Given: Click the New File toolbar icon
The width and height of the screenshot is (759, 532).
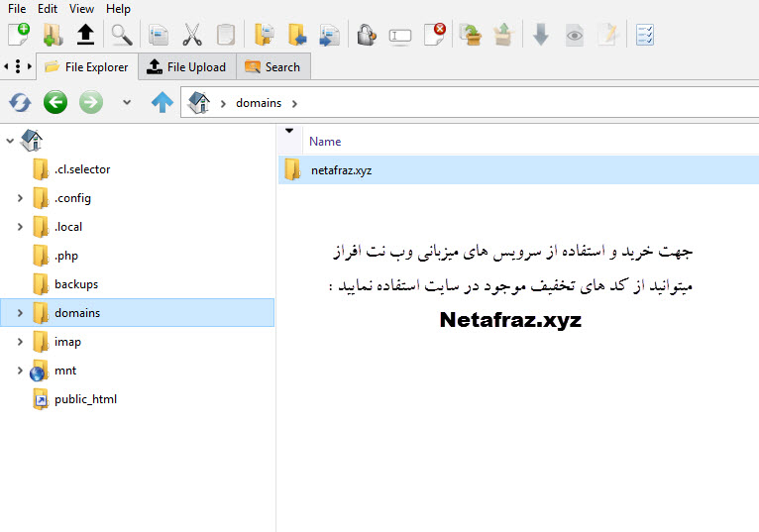Looking at the screenshot, I should (19, 35).
